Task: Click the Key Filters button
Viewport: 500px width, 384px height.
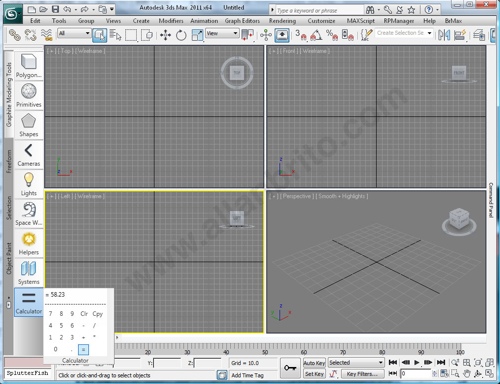Action: pyautogui.click(x=361, y=374)
